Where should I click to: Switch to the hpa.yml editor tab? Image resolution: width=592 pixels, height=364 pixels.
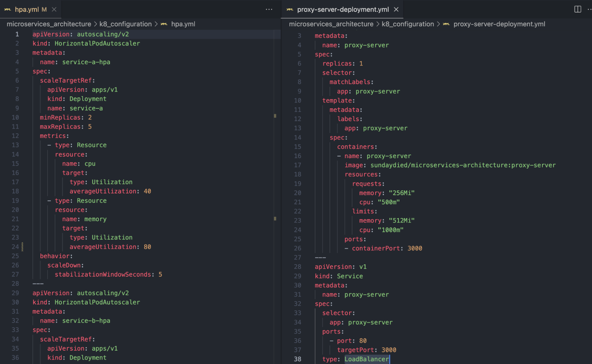pyautogui.click(x=27, y=9)
